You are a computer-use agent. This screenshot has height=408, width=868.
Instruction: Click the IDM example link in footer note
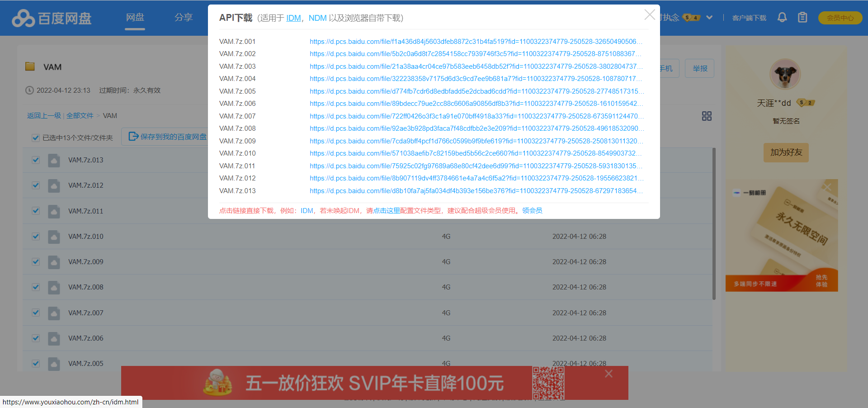tap(307, 211)
